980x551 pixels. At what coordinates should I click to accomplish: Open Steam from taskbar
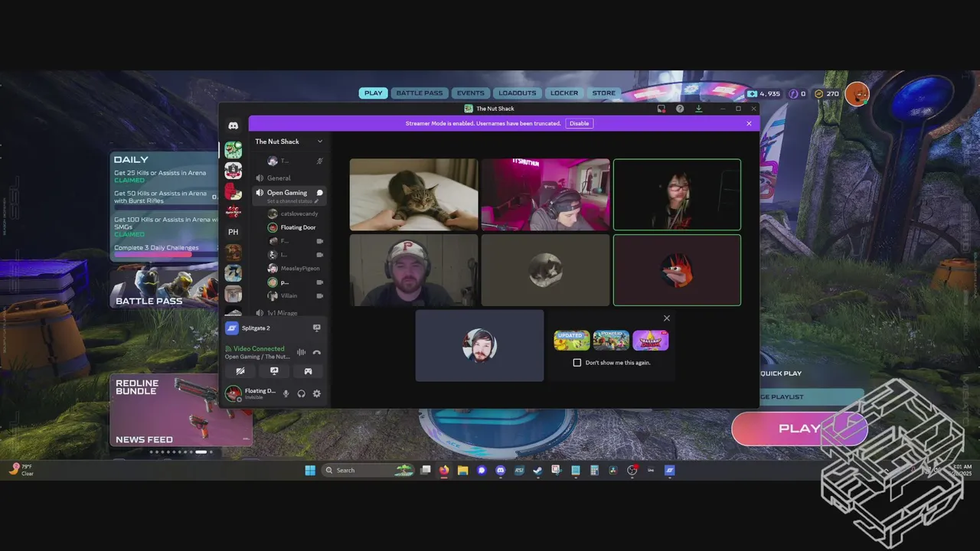coord(537,471)
